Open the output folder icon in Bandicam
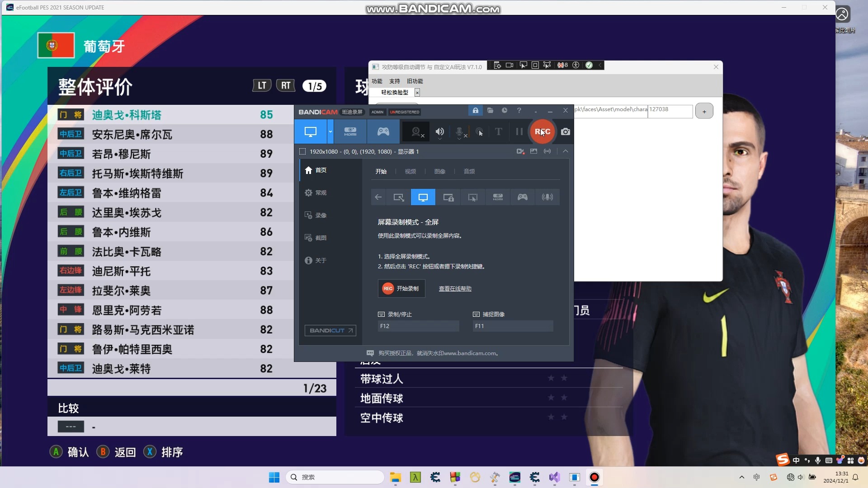The image size is (868, 488). [490, 110]
